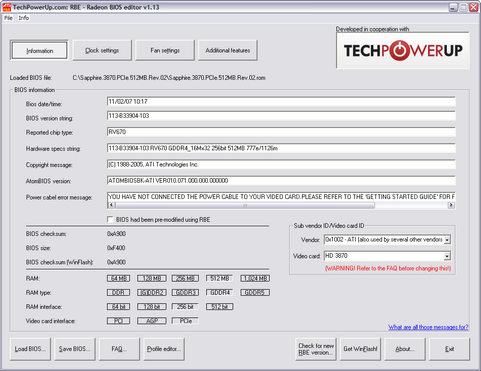Click the loaded BIOS file path text

coord(169,78)
